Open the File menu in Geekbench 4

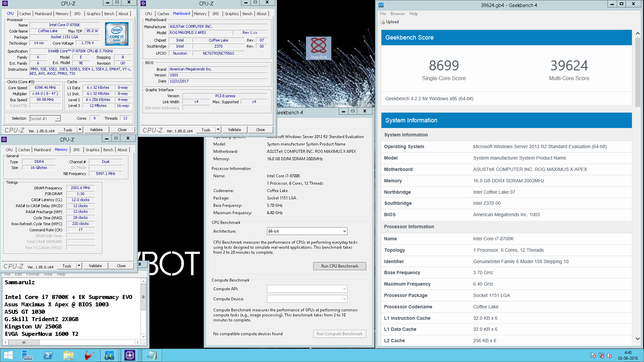[x=383, y=14]
